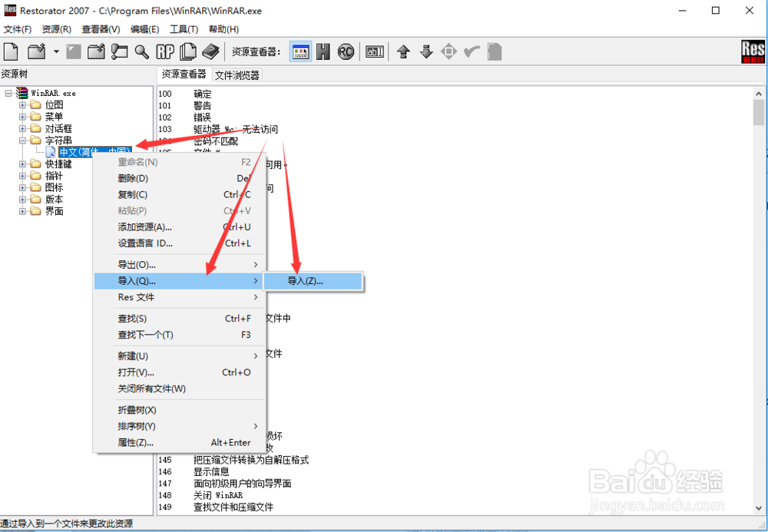Select the 位图 tree folder
Screen dimensions: 768x532
[54, 104]
